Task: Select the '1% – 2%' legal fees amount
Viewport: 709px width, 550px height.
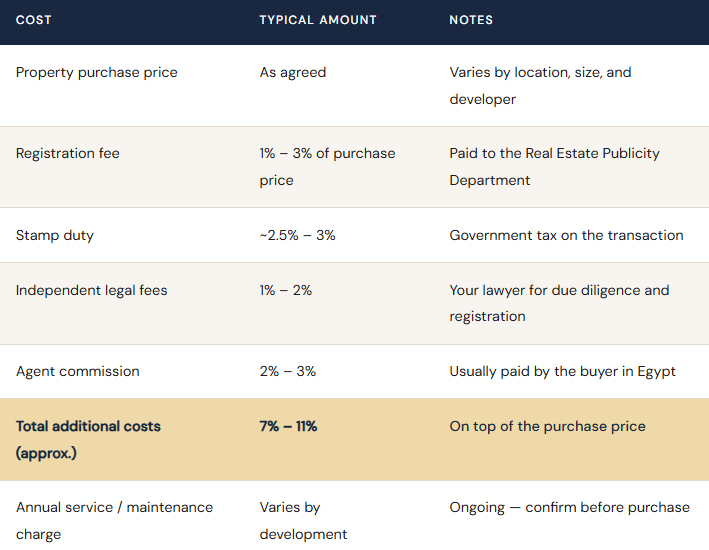Action: coord(286,290)
